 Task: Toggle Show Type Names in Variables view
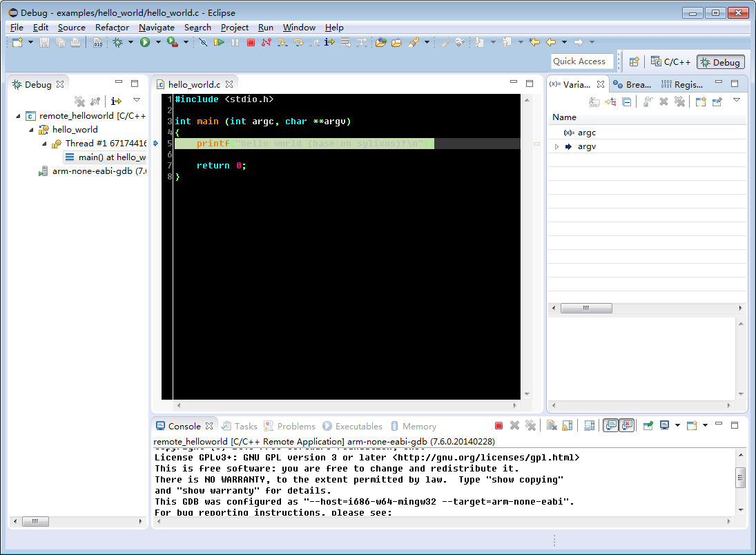tap(594, 101)
